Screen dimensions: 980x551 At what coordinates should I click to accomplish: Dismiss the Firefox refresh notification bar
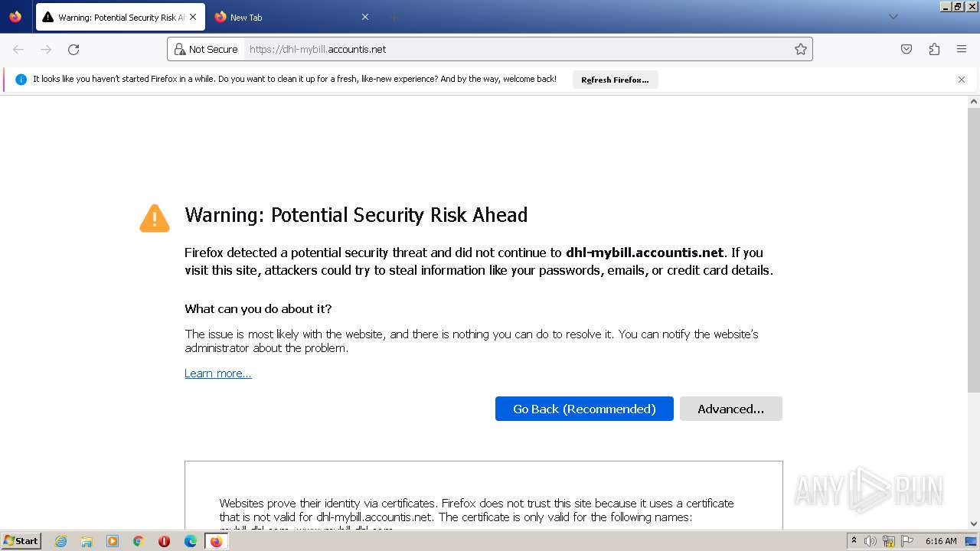point(962,80)
